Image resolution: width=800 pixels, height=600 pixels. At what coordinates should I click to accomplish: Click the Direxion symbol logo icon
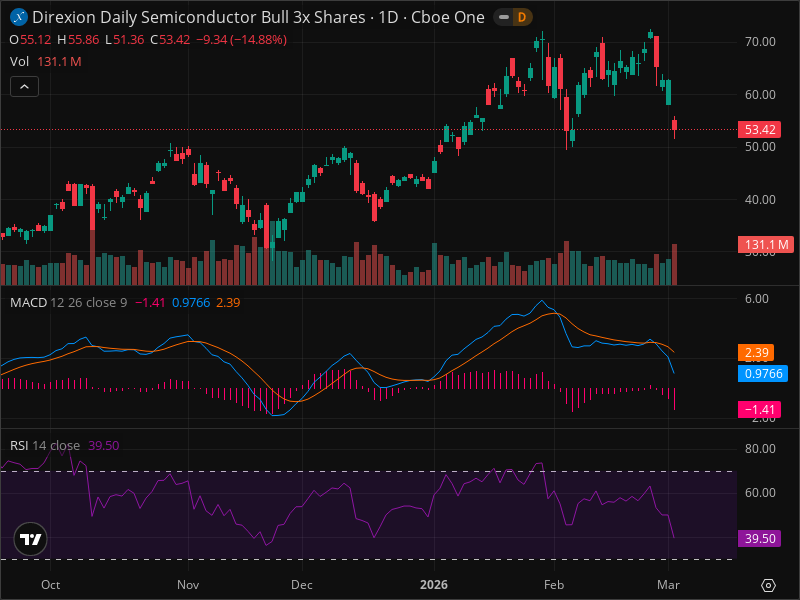(19, 17)
